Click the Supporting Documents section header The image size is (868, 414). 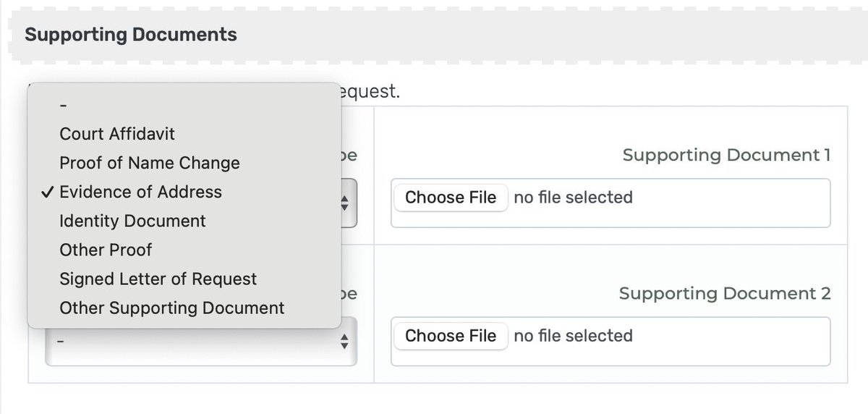[131, 34]
